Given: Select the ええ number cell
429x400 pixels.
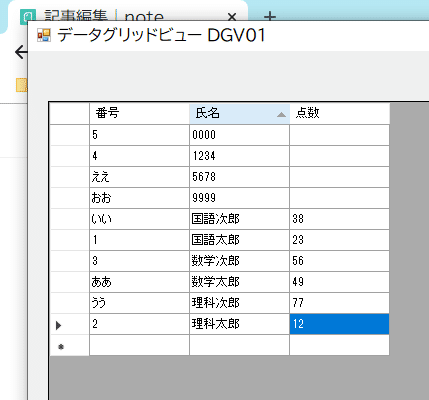Looking at the screenshot, I should (139, 177).
